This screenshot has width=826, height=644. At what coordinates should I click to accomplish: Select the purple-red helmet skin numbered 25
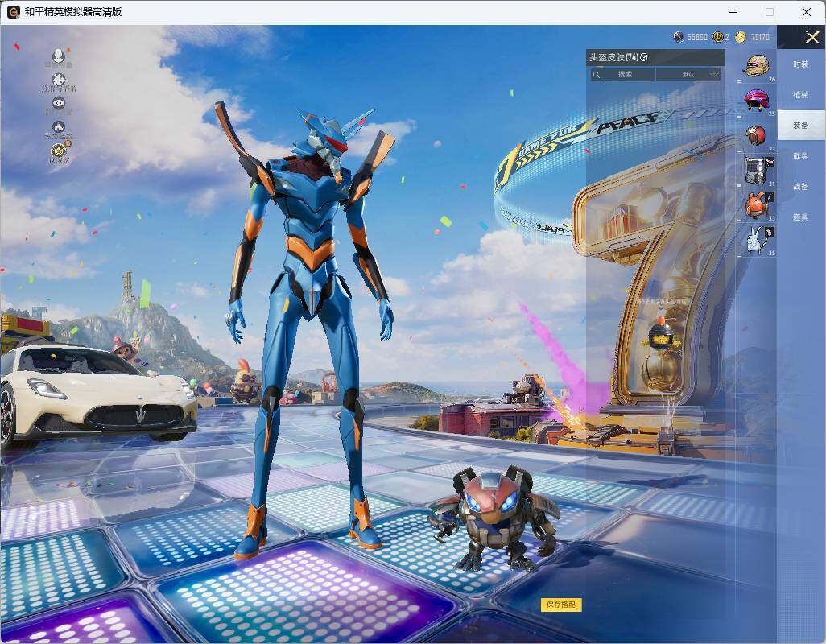(x=757, y=100)
